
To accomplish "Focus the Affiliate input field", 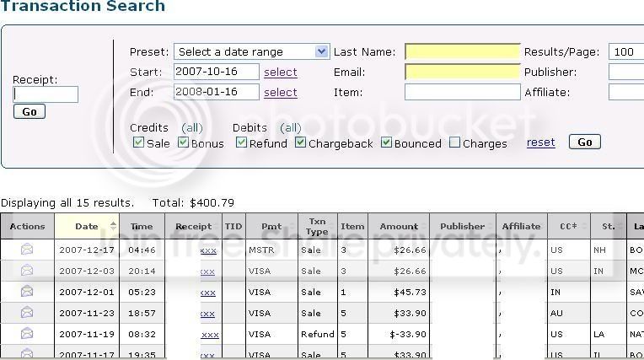I will [x=626, y=92].
